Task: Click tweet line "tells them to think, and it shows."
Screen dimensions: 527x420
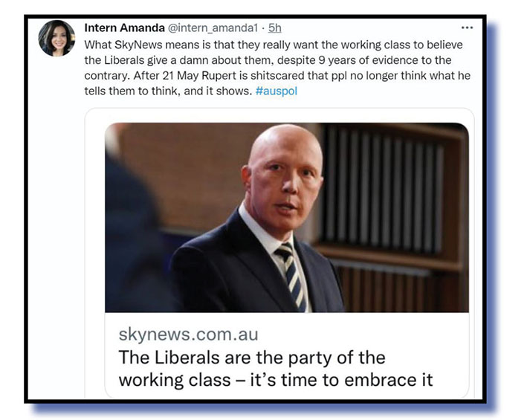Action: click(x=168, y=91)
